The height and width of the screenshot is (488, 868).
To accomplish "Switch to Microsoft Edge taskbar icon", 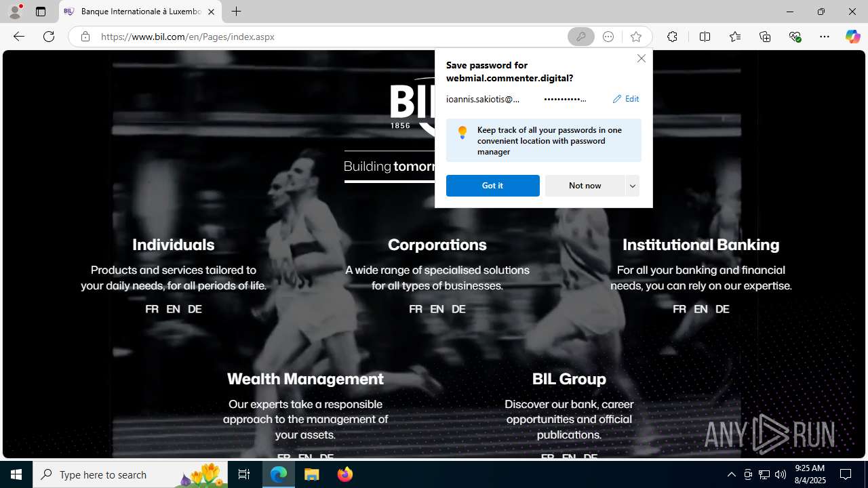I will click(279, 474).
